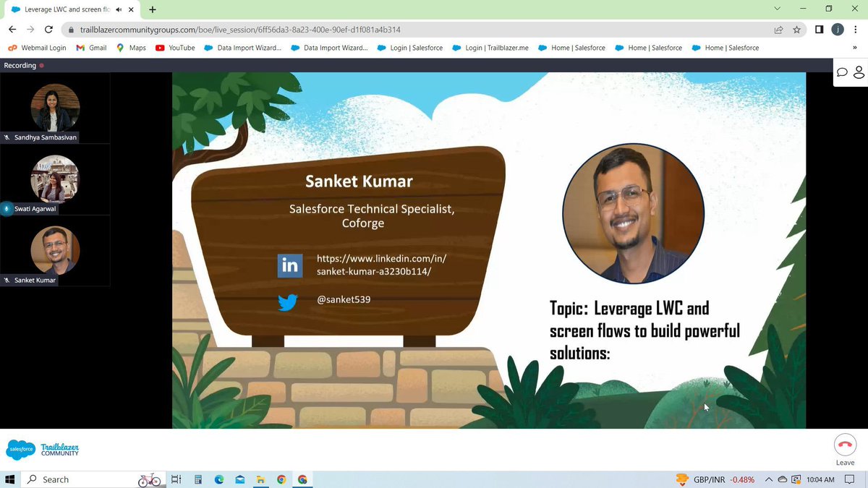Open the chat panel speech bubble icon

pos(842,72)
